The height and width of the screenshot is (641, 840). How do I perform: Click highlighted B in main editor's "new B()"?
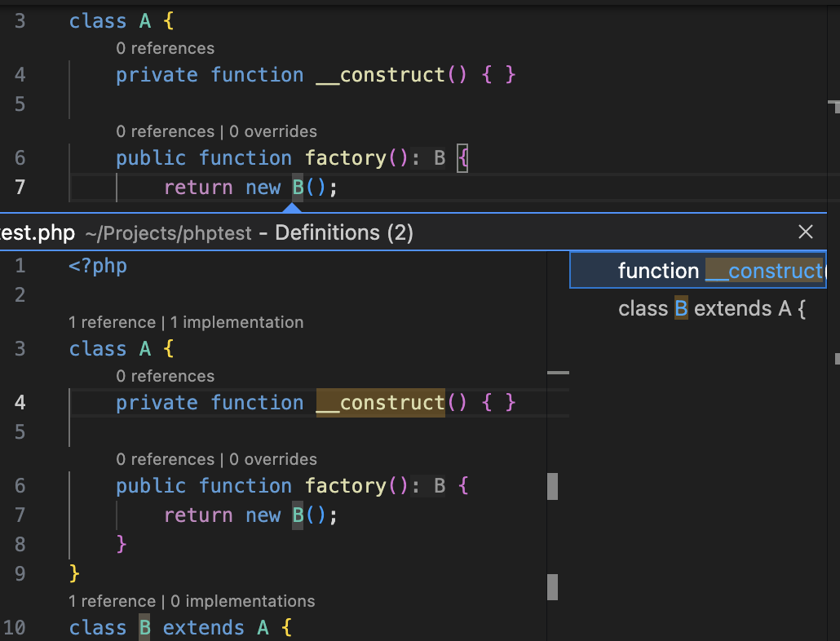pos(298,188)
